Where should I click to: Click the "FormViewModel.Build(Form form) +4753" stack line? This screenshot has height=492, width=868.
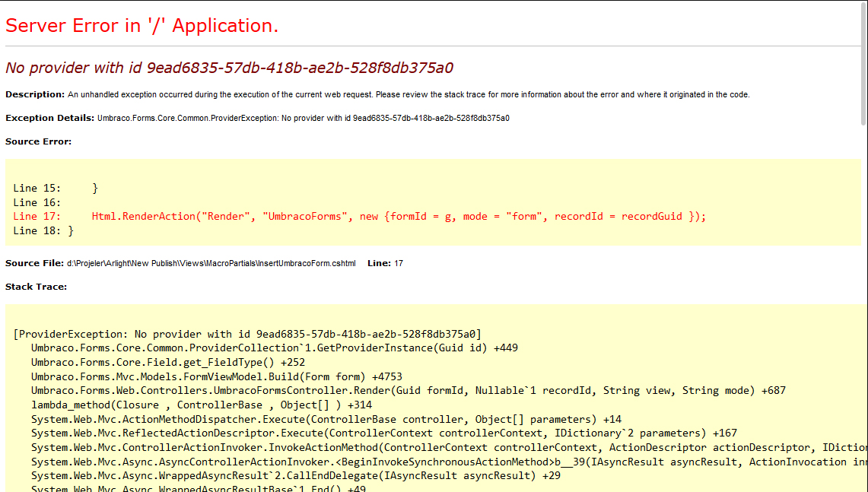point(217,377)
